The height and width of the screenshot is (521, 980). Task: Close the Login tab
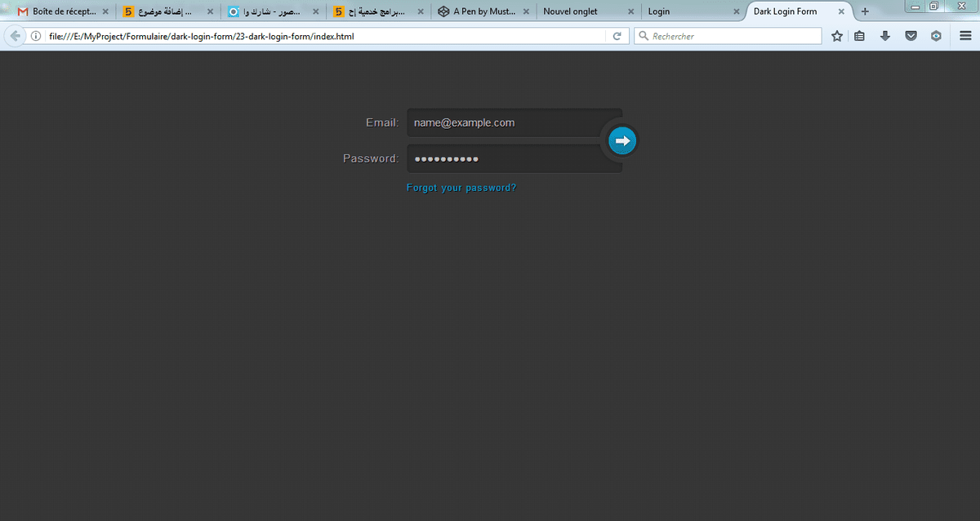click(736, 12)
